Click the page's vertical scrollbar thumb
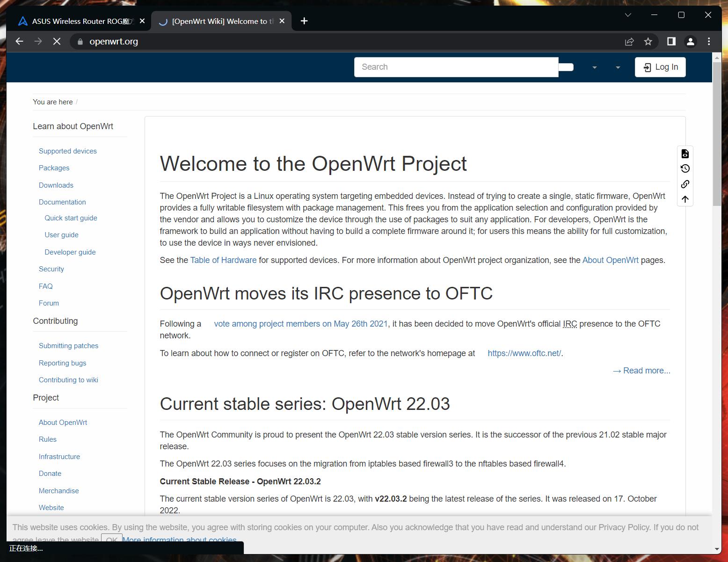This screenshot has width=728, height=562. pyautogui.click(x=717, y=133)
